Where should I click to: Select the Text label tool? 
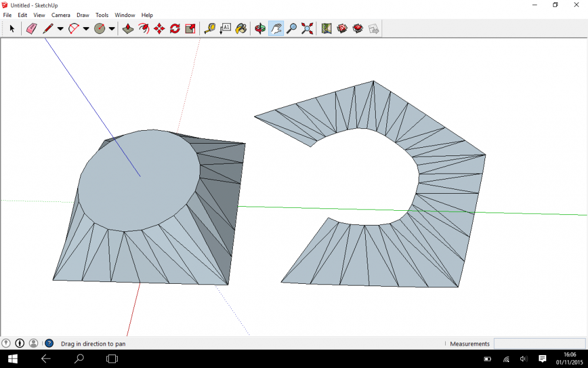225,28
